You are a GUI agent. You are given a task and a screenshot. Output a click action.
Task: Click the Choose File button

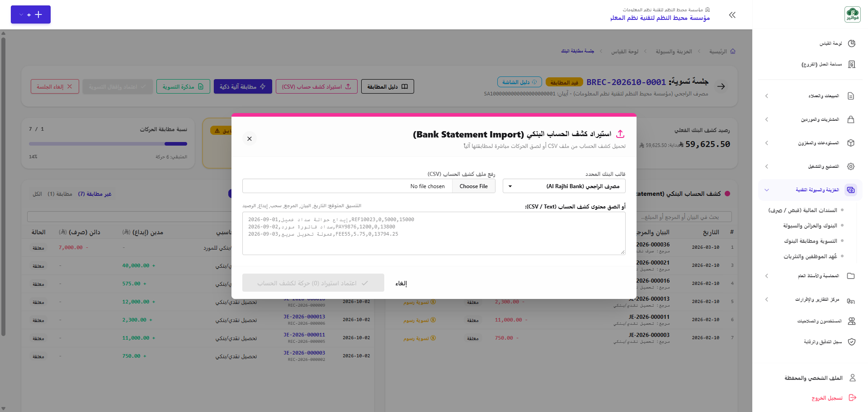pyautogui.click(x=473, y=186)
